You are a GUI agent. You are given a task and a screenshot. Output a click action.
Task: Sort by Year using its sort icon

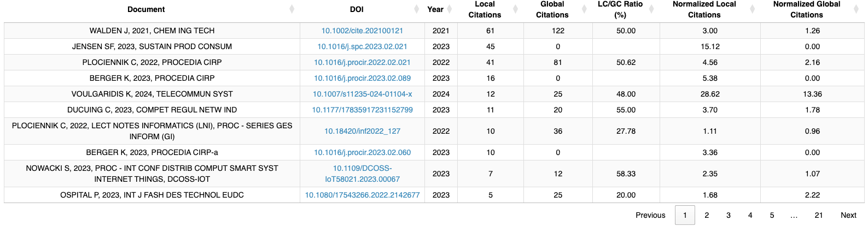point(450,9)
